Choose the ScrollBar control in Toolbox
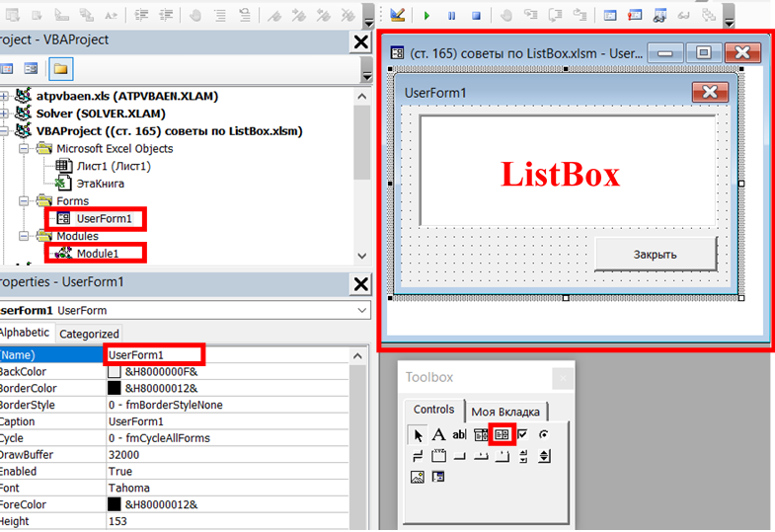Image resolution: width=775 pixels, height=532 pixels. (x=523, y=456)
